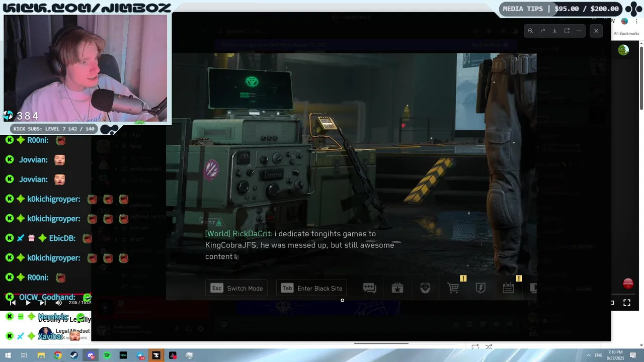Click the scrollbar down arrow at bottom right
This screenshot has width=644, height=362.
pos(641,345)
